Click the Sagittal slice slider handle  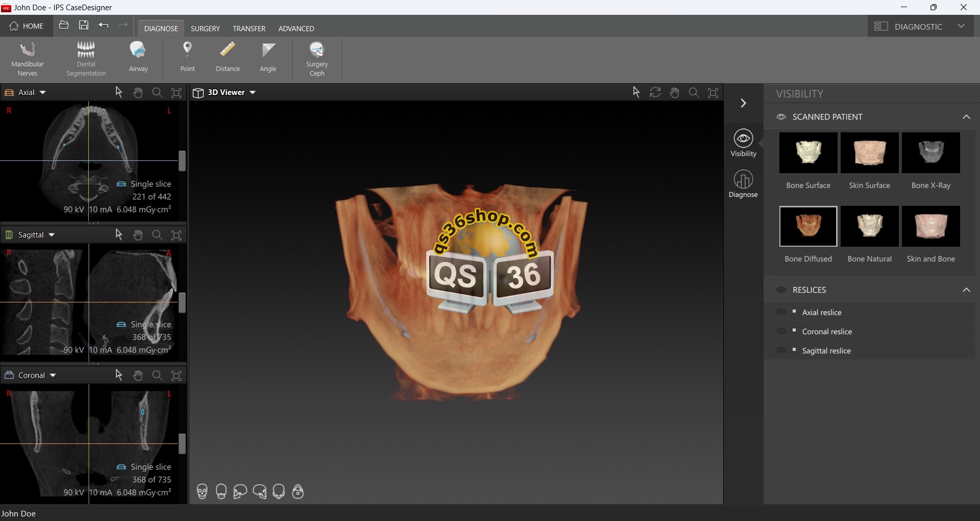coord(182,303)
